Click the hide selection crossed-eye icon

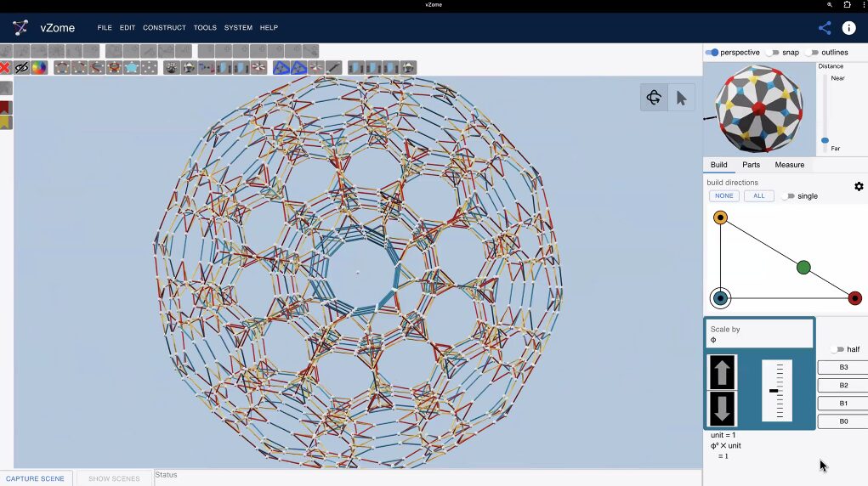click(x=22, y=68)
